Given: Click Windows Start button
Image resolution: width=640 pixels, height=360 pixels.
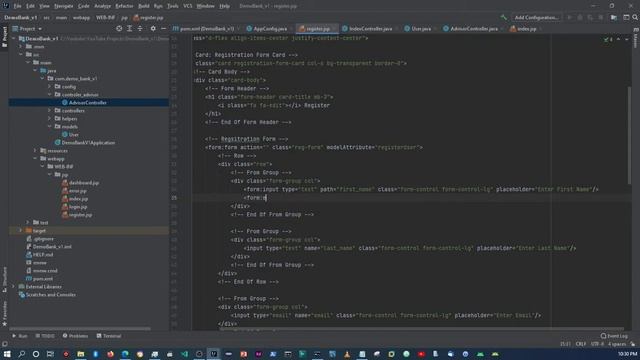Looking at the screenshot, I should 7,354.
